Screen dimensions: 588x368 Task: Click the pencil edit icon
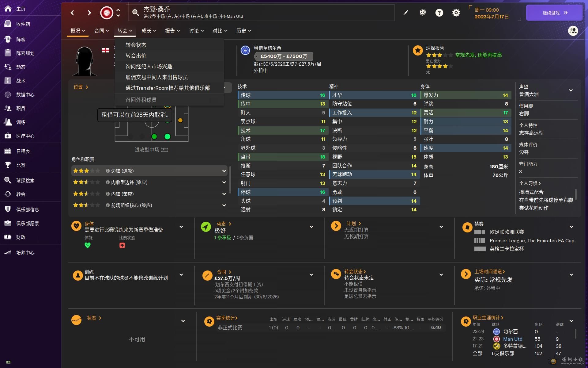click(406, 13)
